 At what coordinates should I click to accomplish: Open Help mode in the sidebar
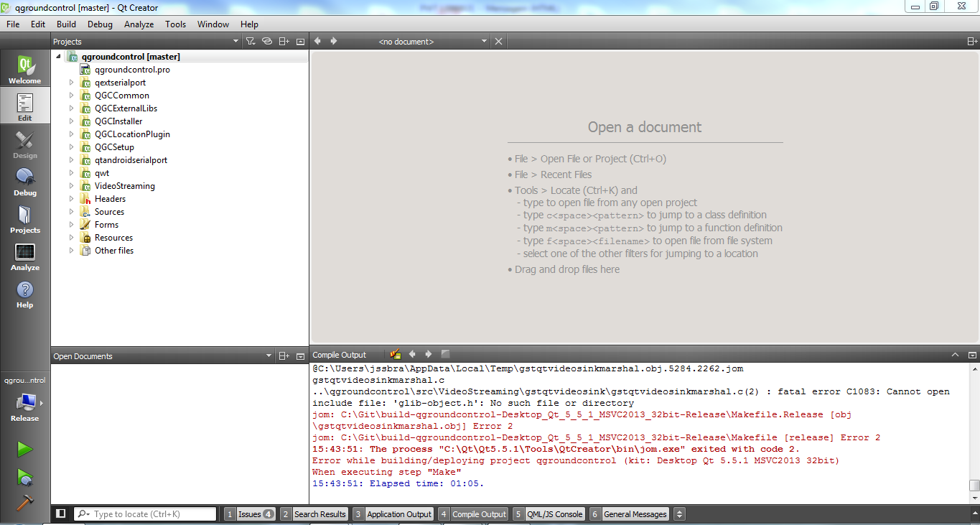25,293
